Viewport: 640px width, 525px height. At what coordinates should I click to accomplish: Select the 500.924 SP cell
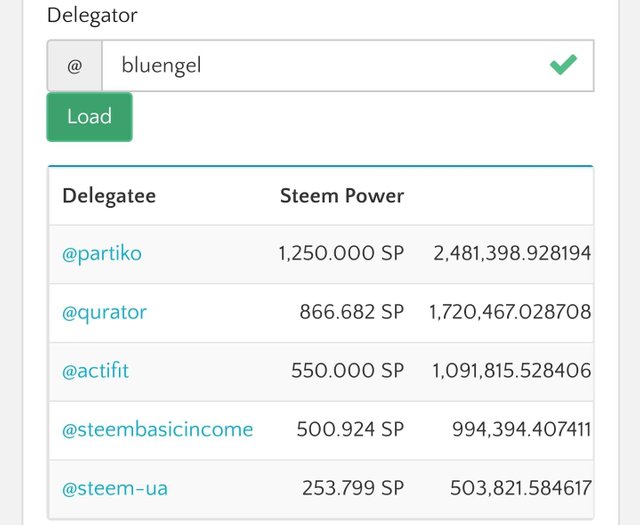[350, 429]
